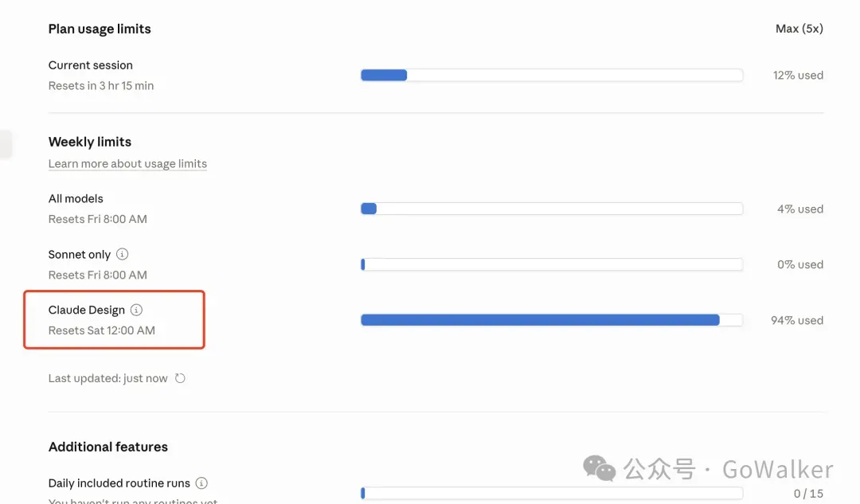Screen dimensions: 860x504
Task: Open the Claude Design info icon
Action: click(x=136, y=310)
